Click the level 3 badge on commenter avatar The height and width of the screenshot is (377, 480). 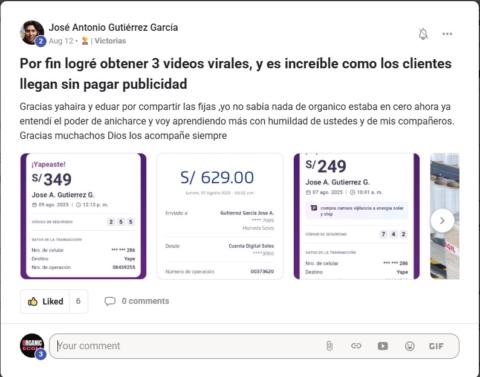41,354
